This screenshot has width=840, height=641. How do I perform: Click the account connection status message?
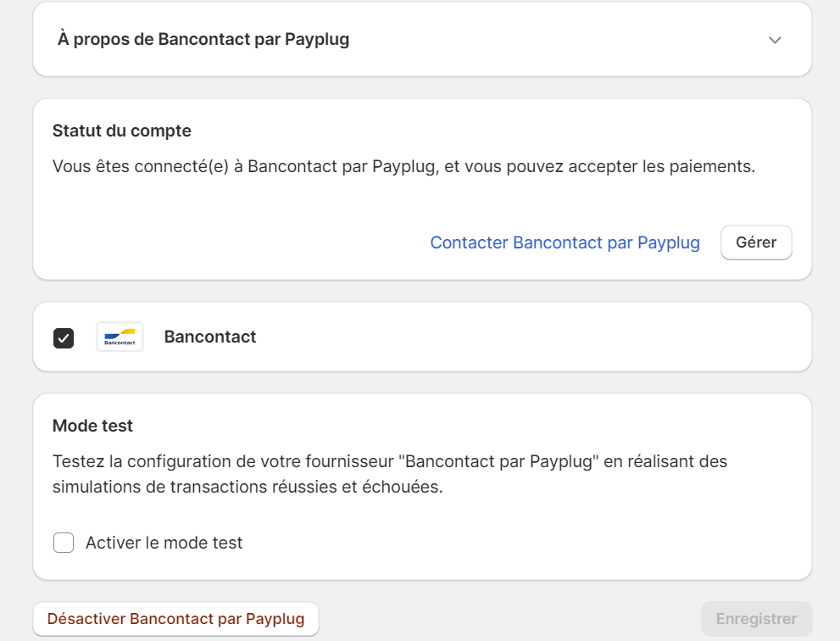pos(404,167)
